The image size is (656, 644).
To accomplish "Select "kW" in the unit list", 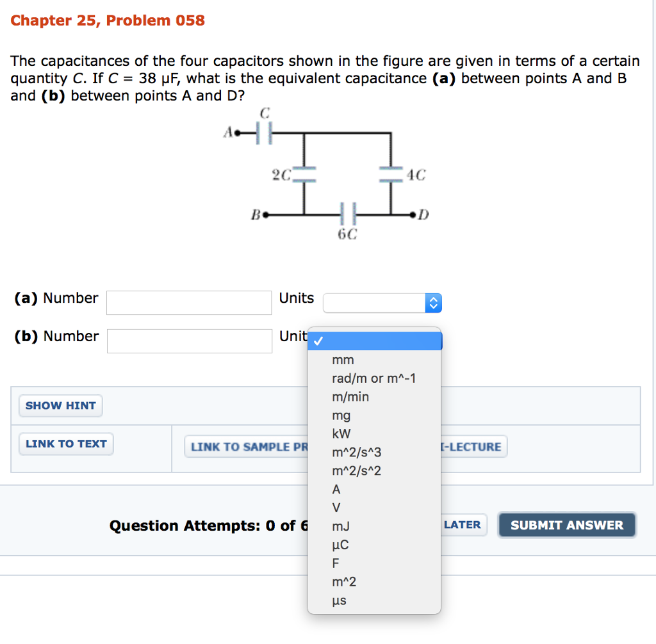I will tap(340, 433).
